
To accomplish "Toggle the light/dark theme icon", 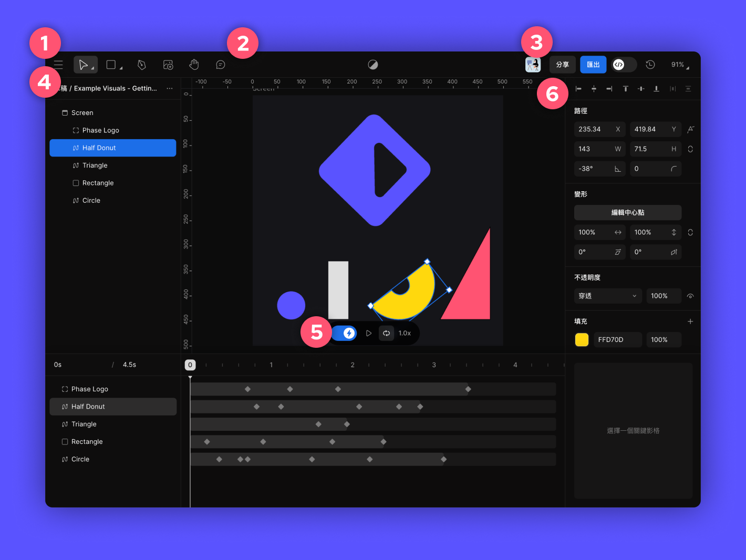I will click(x=373, y=65).
